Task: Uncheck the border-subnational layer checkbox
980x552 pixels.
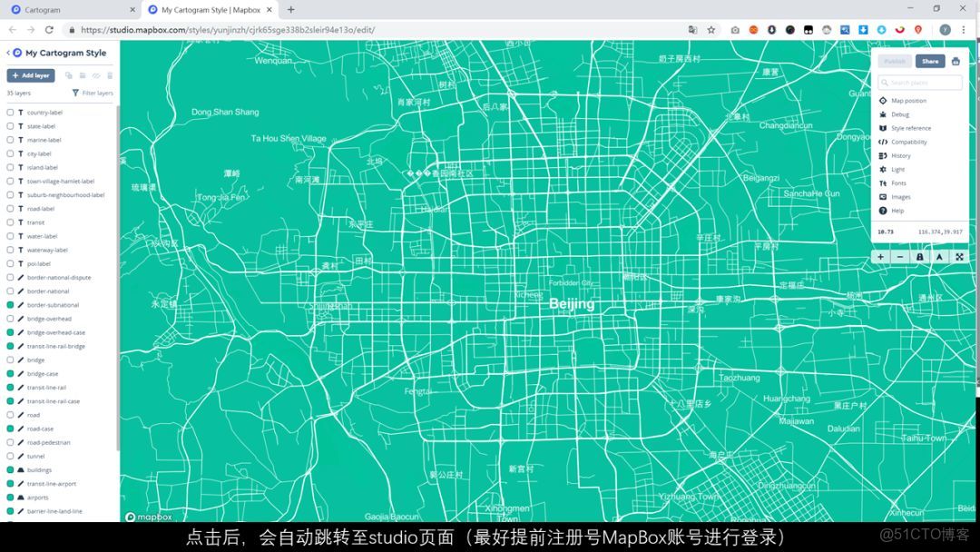Action: [10, 305]
